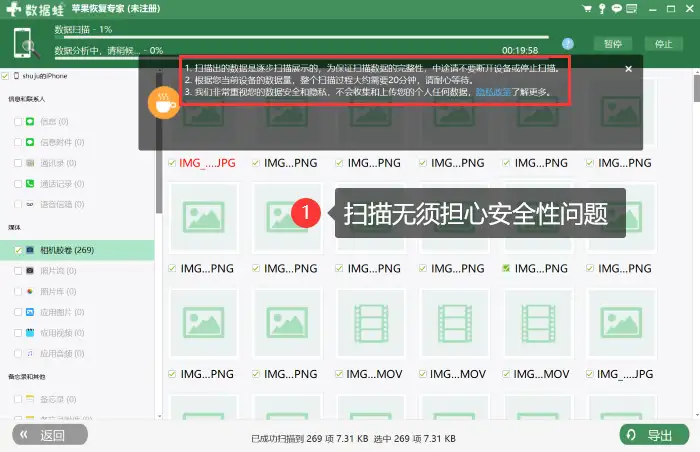Uncheck the red IMG_....JPG file checkbox

(172, 163)
